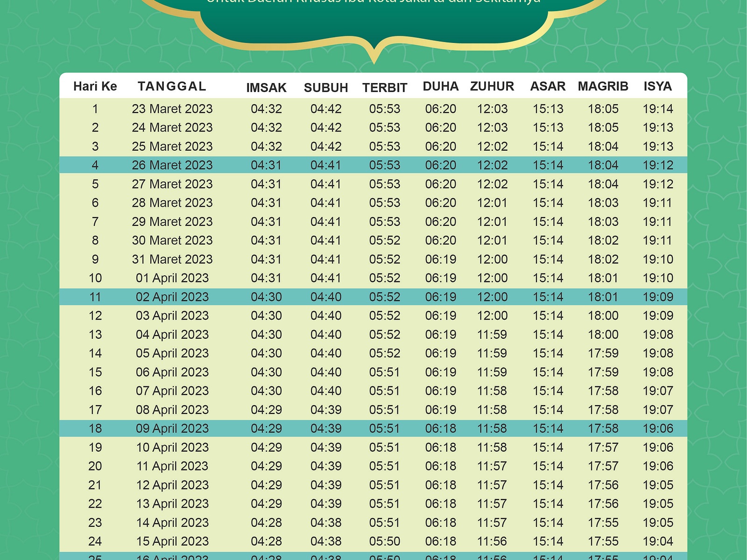This screenshot has width=747, height=560.
Task: Select the date '01 April 2023'
Action: click(172, 278)
